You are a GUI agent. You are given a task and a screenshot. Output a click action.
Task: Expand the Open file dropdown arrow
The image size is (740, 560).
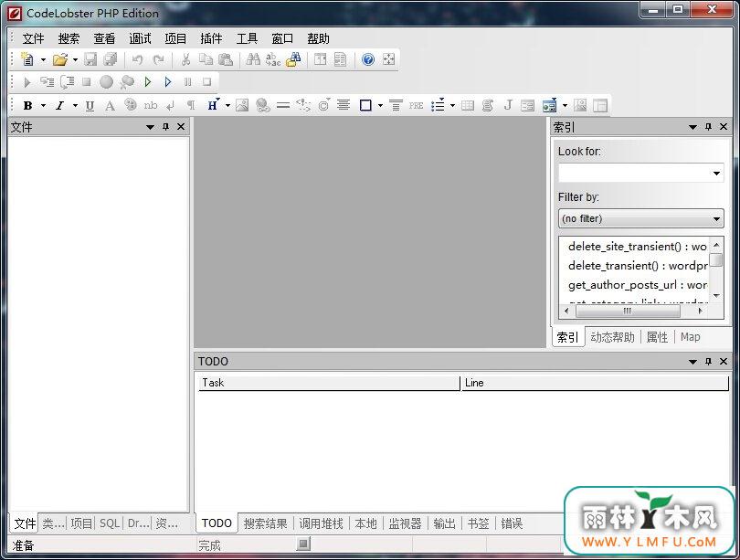pos(75,59)
